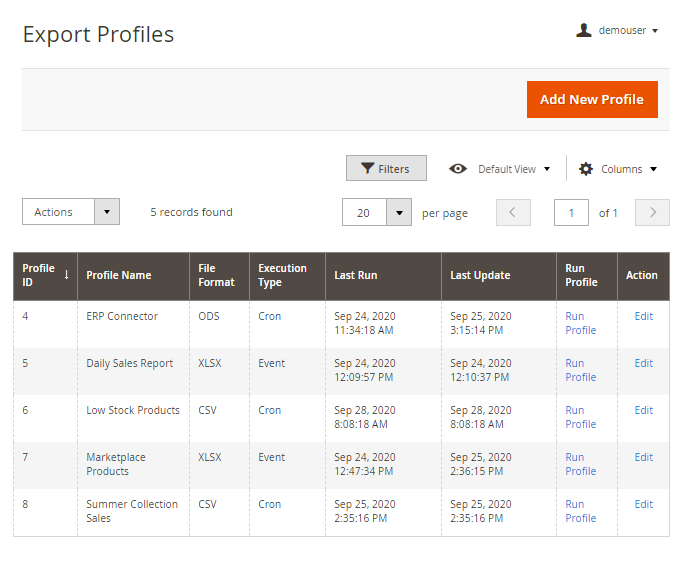Image resolution: width=685 pixels, height=562 pixels.
Task: Edit the Summer Collection Sales profile
Action: [x=643, y=504]
